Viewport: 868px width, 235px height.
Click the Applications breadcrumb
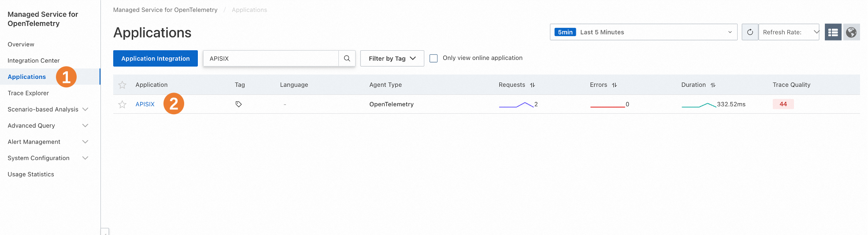tap(249, 10)
